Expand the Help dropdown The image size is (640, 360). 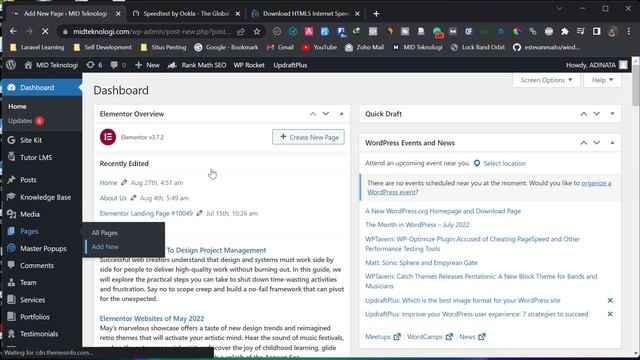tap(602, 80)
